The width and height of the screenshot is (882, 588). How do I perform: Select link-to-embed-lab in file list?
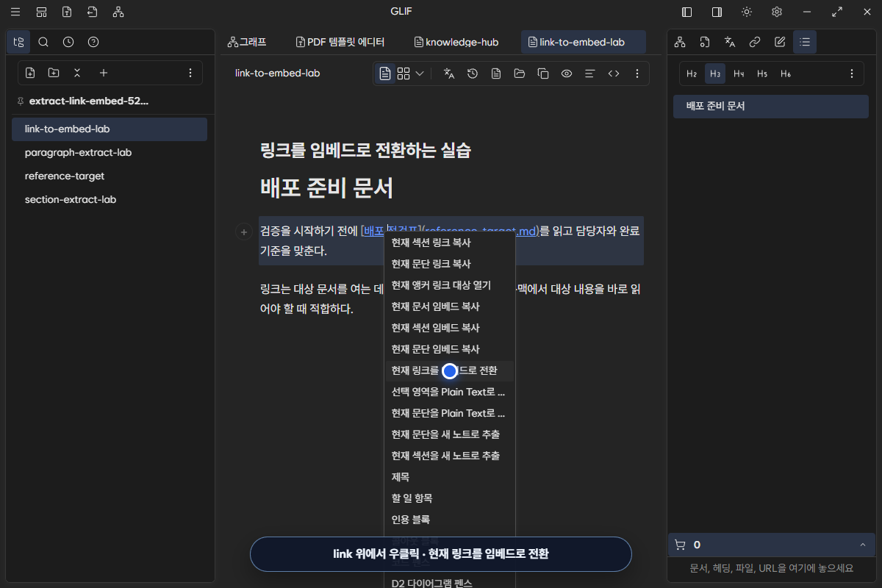tap(110, 129)
